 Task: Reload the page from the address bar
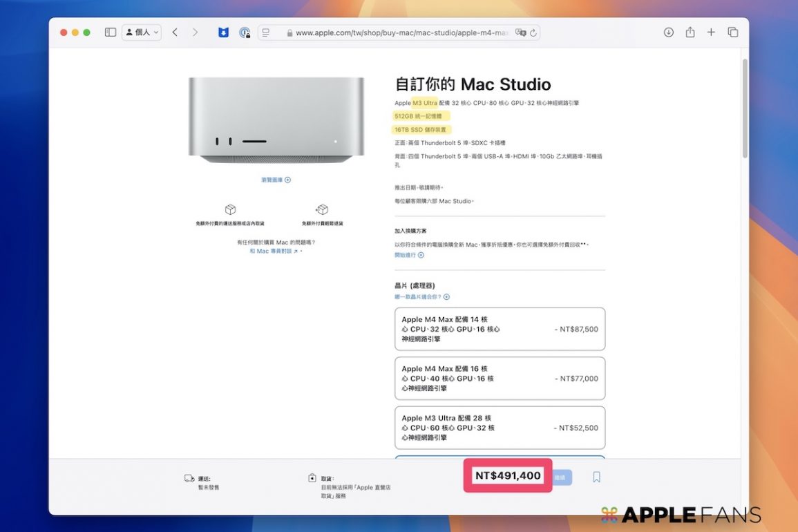tap(533, 32)
